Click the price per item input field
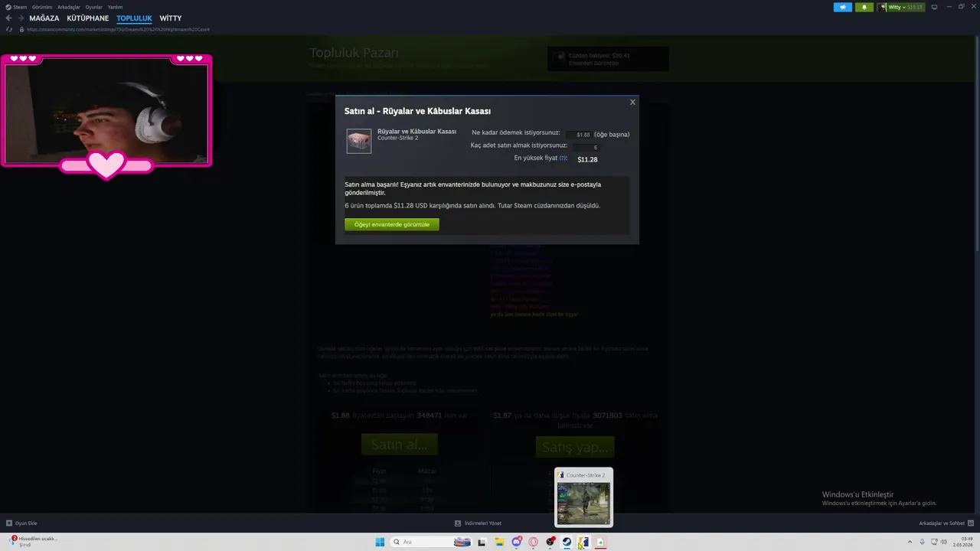Viewport: 980px width, 551px height. click(579, 135)
